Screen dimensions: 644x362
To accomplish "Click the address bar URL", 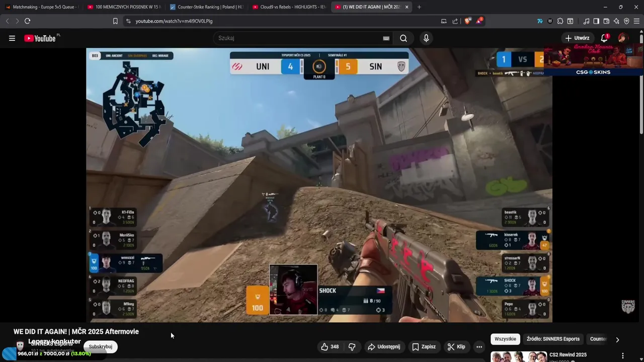I will (x=174, y=21).
